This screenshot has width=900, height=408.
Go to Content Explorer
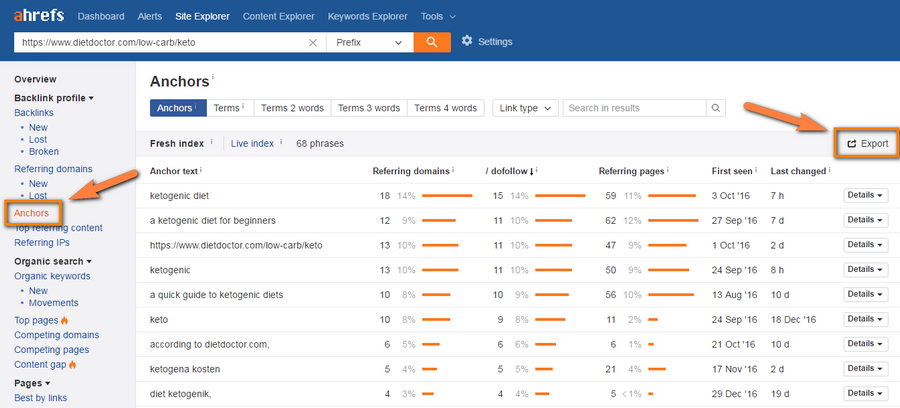coord(278,16)
